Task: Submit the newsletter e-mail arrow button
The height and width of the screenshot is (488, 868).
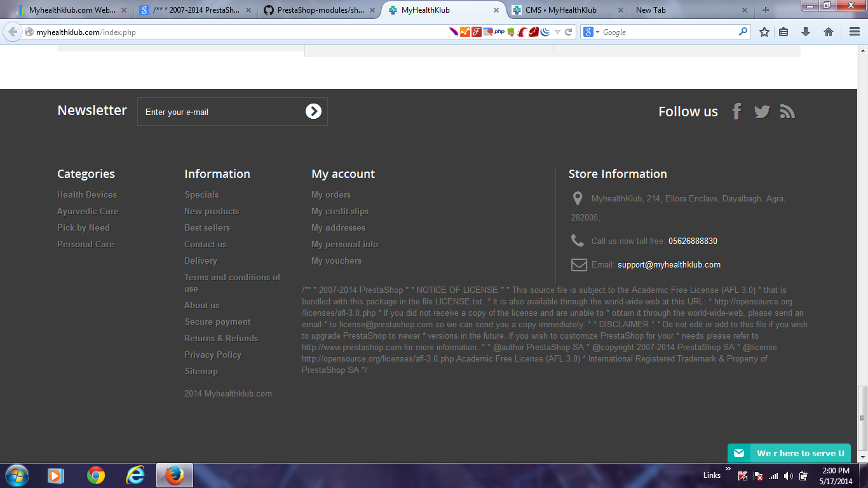Action: point(313,112)
